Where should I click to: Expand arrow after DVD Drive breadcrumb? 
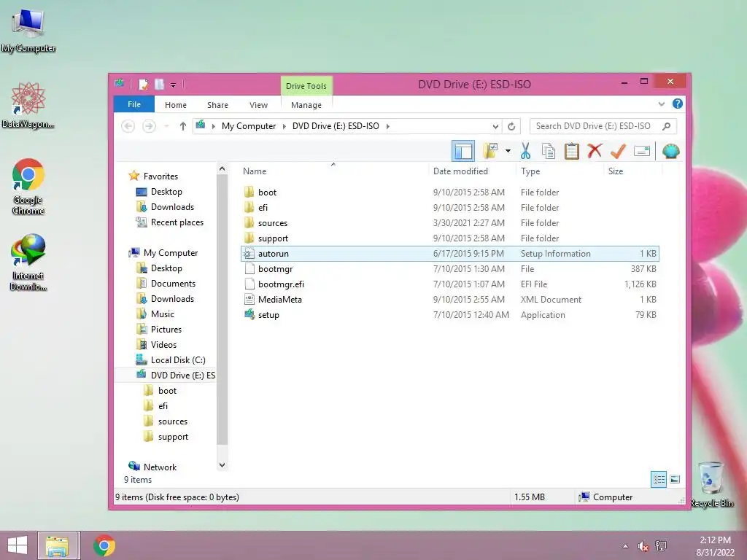point(388,126)
